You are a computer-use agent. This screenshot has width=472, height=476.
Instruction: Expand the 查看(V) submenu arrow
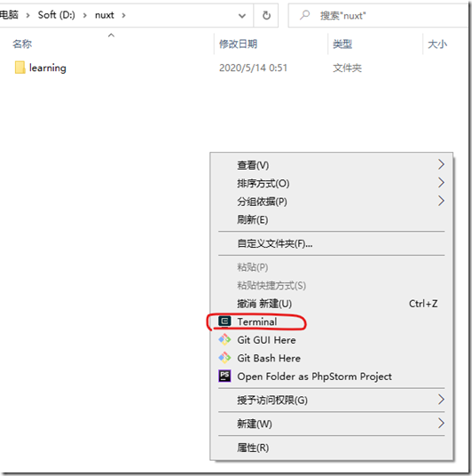point(441,164)
